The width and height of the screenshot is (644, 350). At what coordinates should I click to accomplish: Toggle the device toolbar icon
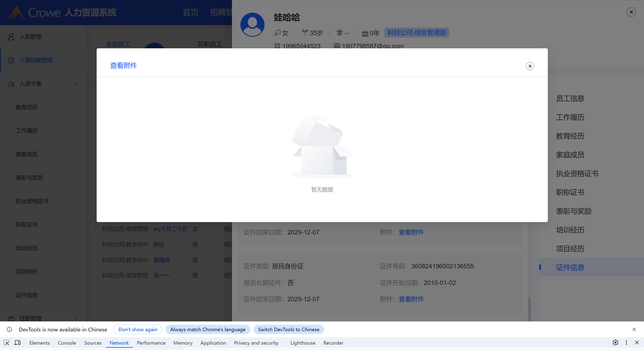[x=17, y=343]
